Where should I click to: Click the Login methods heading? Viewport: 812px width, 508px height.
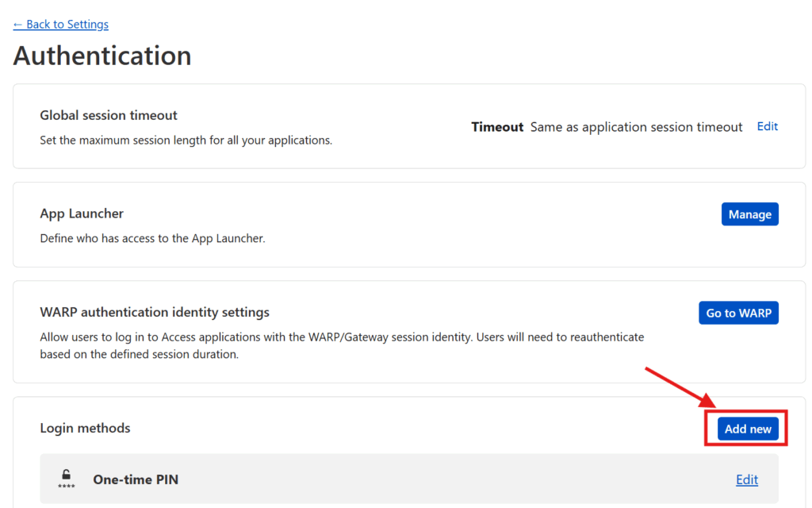[x=85, y=428]
